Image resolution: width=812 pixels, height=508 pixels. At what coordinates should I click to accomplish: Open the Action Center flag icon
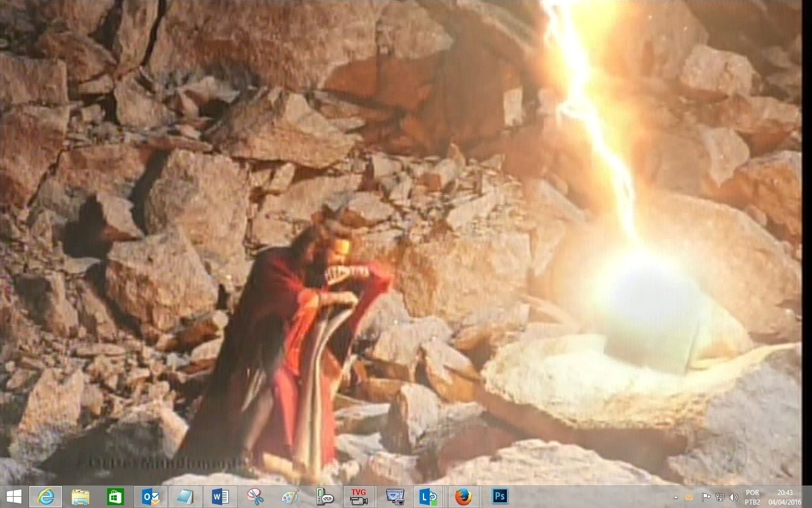705,497
